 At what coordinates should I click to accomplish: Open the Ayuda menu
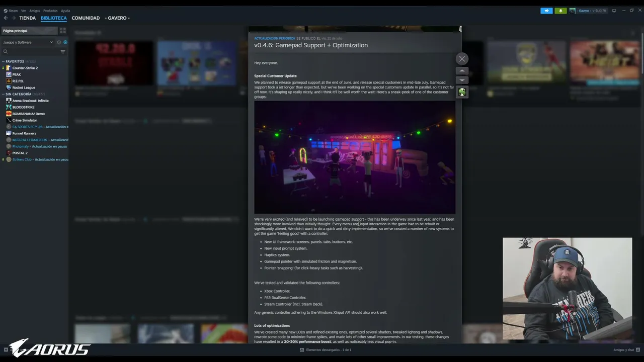click(65, 11)
